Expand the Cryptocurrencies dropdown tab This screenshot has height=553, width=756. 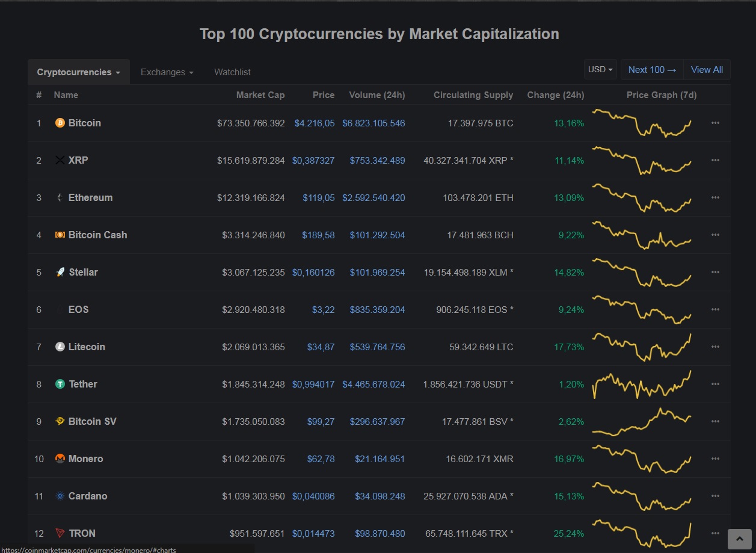click(79, 72)
